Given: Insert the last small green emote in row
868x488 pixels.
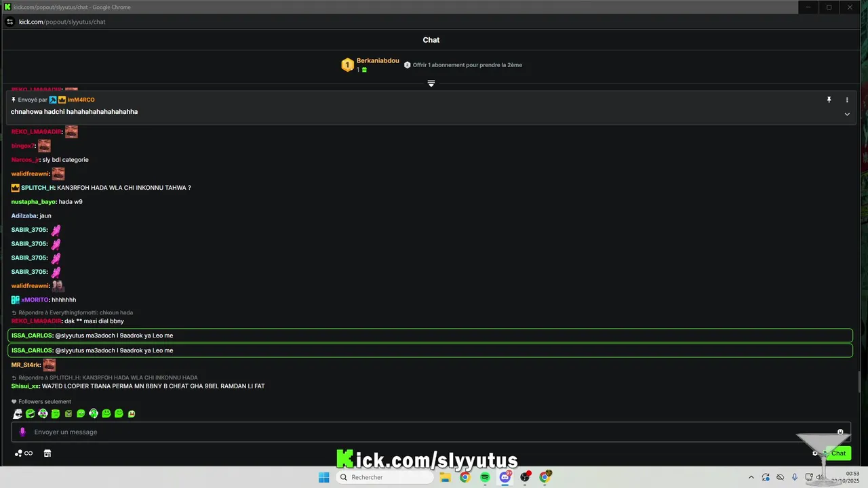Looking at the screenshot, I should click(132, 413).
